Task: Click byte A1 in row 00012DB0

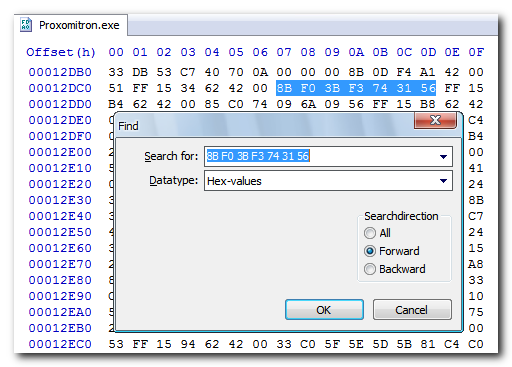Action: [x=428, y=72]
